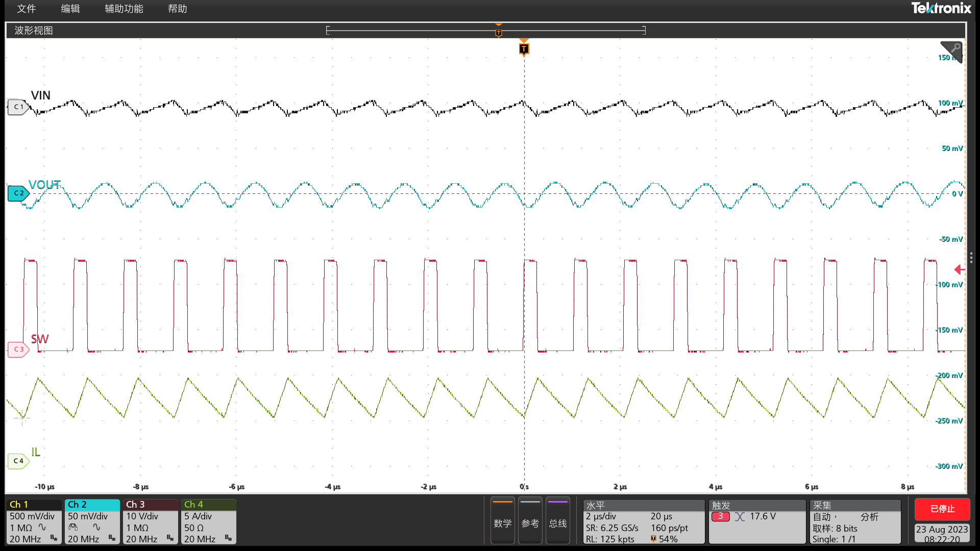Open the three-dot drawer handle on right edge
Viewport: 980px width, 551px height.
coord(971,258)
